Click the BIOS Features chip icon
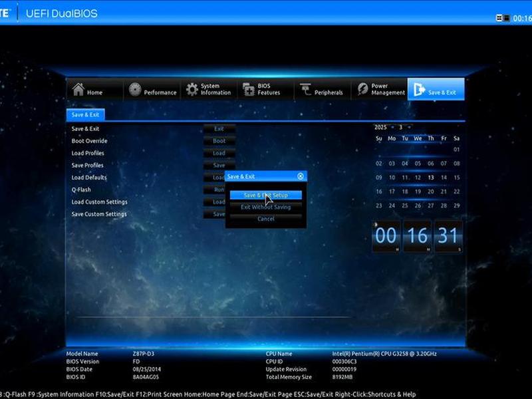Image resolution: width=532 pixels, height=399 pixels. [x=248, y=89]
